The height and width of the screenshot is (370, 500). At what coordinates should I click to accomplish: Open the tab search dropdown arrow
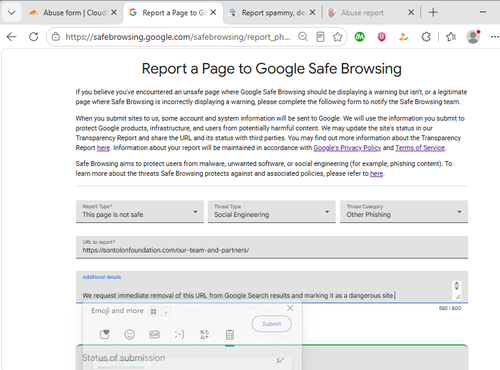click(x=12, y=13)
